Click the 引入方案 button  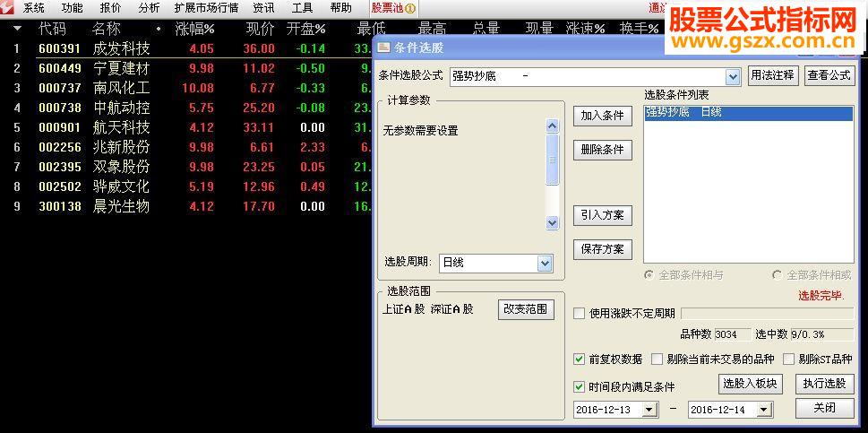click(x=602, y=215)
